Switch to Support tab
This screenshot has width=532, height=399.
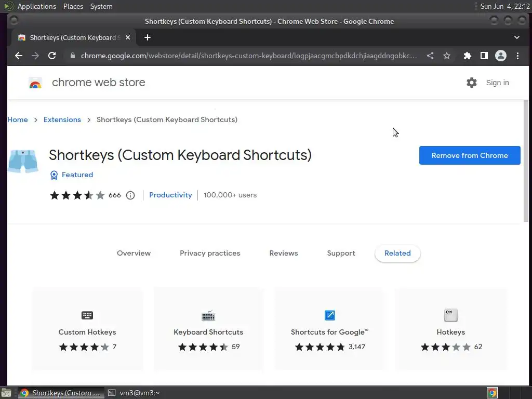[x=341, y=253]
